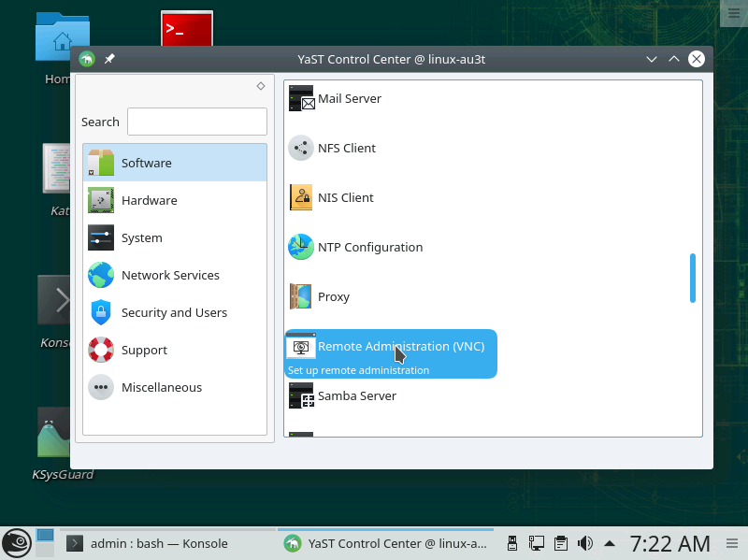Select the Security and Users label
This screenshot has width=748, height=560.
(174, 313)
